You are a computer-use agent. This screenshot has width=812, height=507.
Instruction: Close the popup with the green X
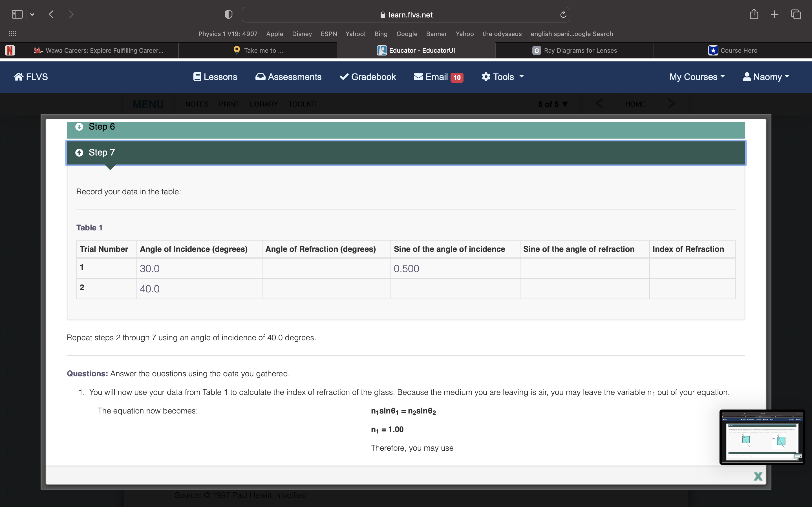coord(758,476)
